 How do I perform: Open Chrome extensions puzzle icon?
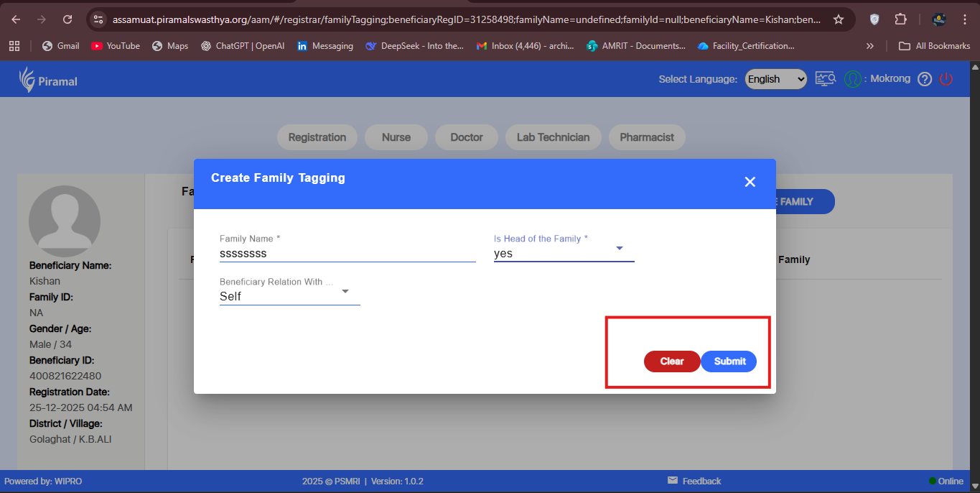[x=900, y=19]
